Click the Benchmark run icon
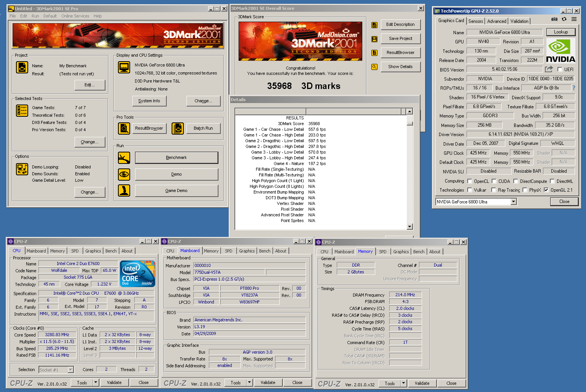The width and height of the screenshot is (586, 392). (124, 158)
